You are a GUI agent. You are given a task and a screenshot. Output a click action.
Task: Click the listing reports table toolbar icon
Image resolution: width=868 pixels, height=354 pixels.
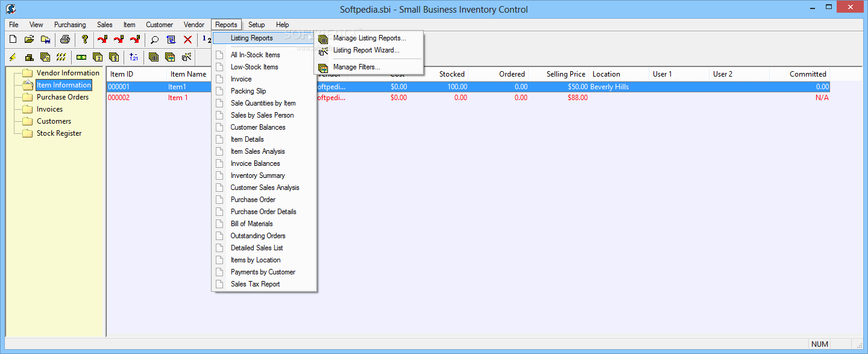click(x=154, y=57)
